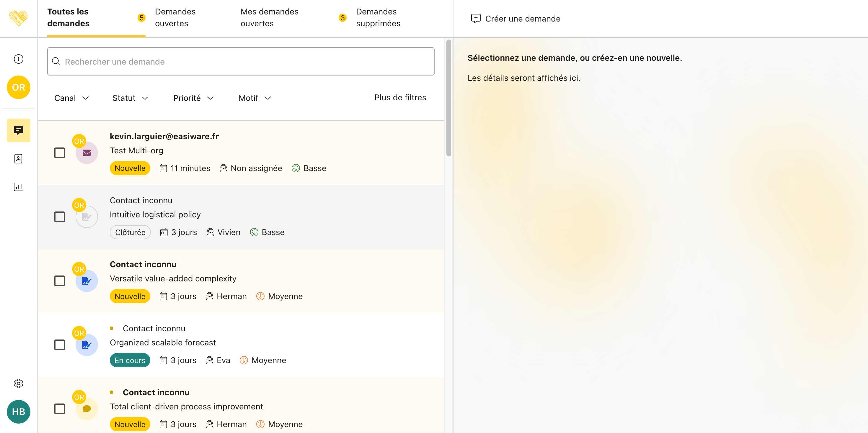Click the Rechercher une demande search field
The width and height of the screenshot is (868, 433).
[x=241, y=61]
